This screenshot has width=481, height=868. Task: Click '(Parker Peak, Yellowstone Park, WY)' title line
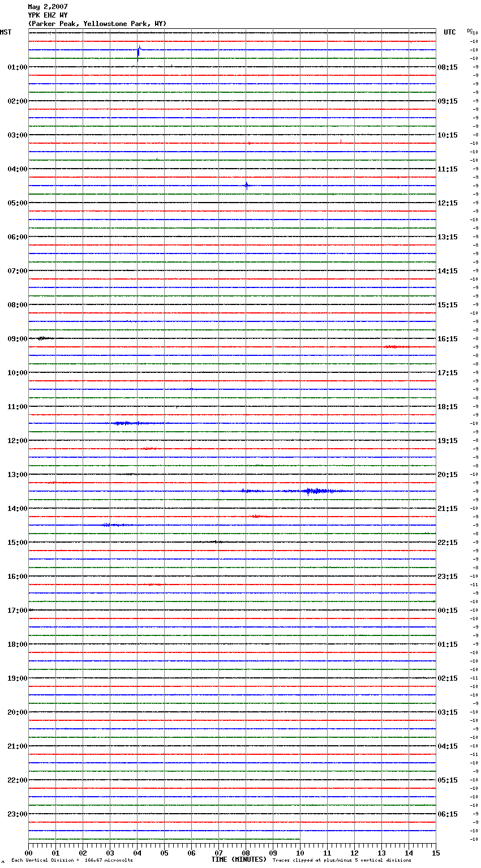point(97,24)
